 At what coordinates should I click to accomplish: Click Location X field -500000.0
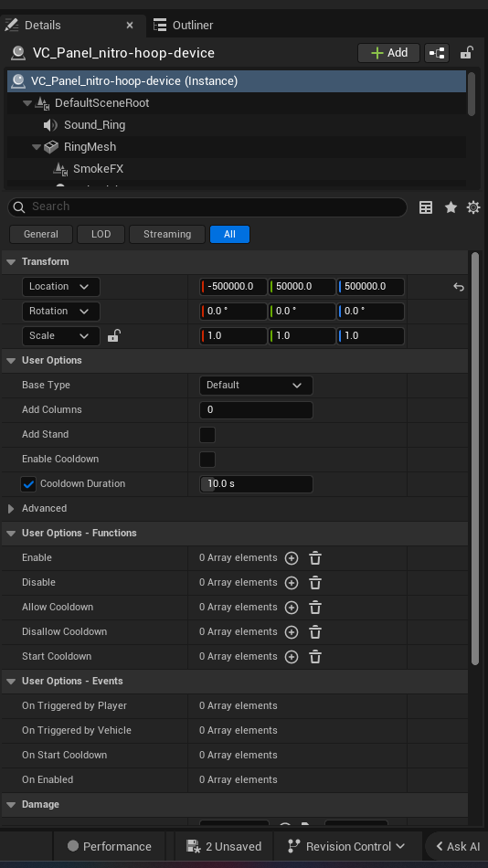click(233, 287)
